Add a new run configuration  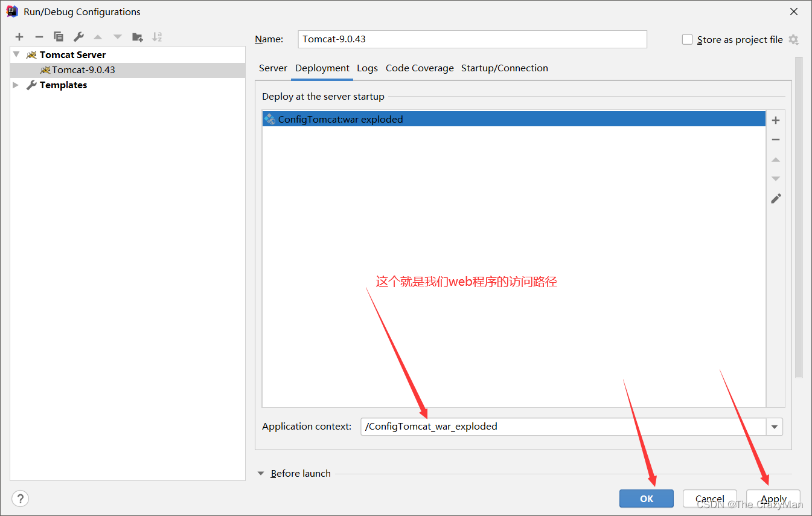tap(19, 37)
